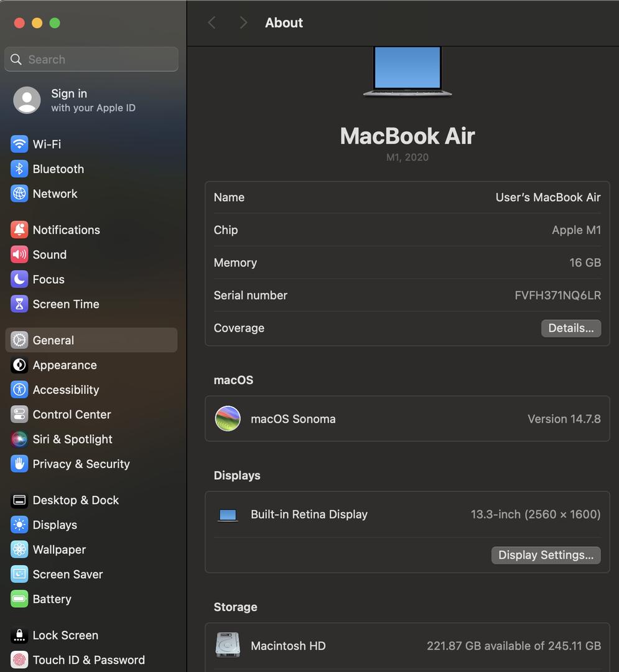Screen dimensions: 619x672
Task: Open Wi-Fi settings icon
Action: pyautogui.click(x=19, y=144)
